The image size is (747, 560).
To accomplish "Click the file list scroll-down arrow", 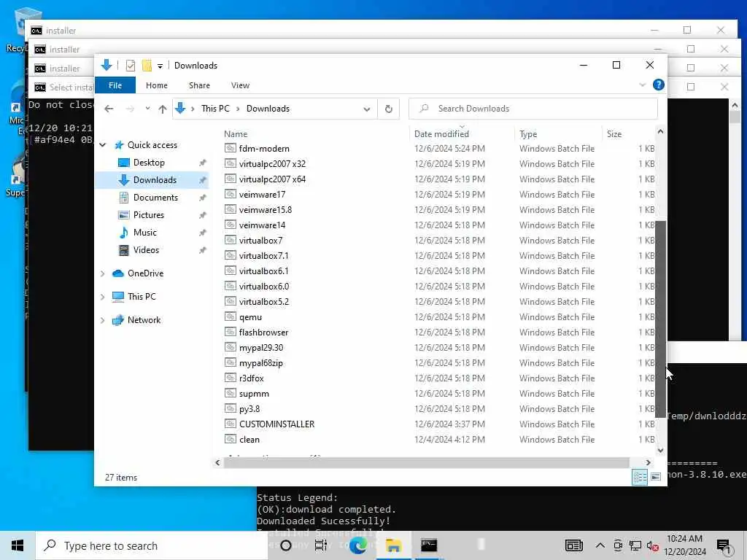I will coord(660,450).
